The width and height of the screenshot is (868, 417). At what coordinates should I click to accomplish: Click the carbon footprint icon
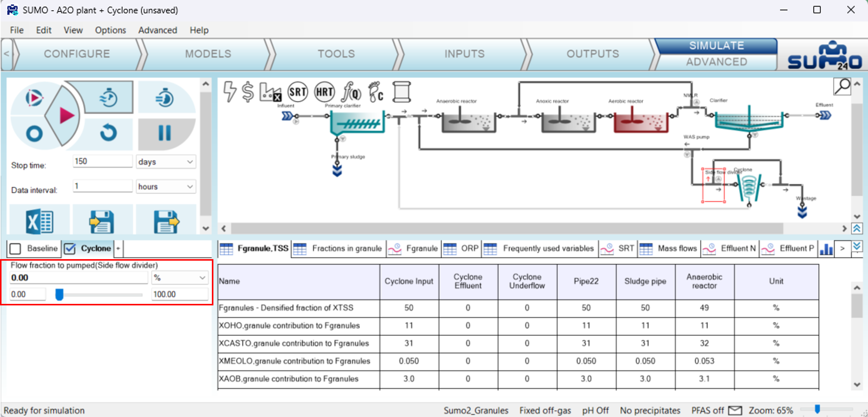tap(376, 92)
